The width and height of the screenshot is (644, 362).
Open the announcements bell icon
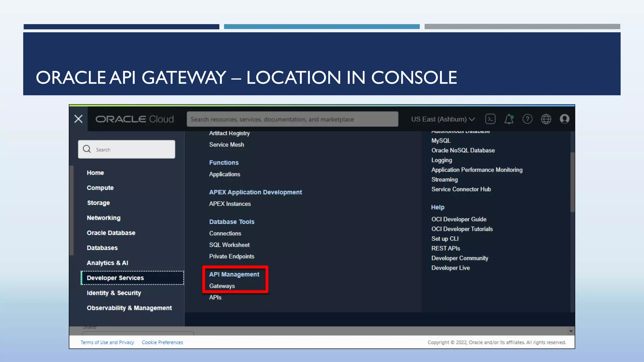coord(509,119)
